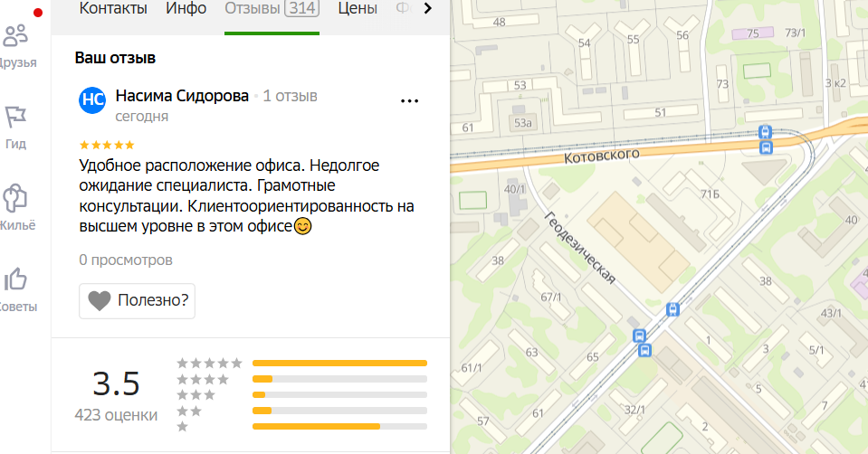The width and height of the screenshot is (868, 454).
Task: Click the 'сегодня' review date
Action: click(142, 117)
